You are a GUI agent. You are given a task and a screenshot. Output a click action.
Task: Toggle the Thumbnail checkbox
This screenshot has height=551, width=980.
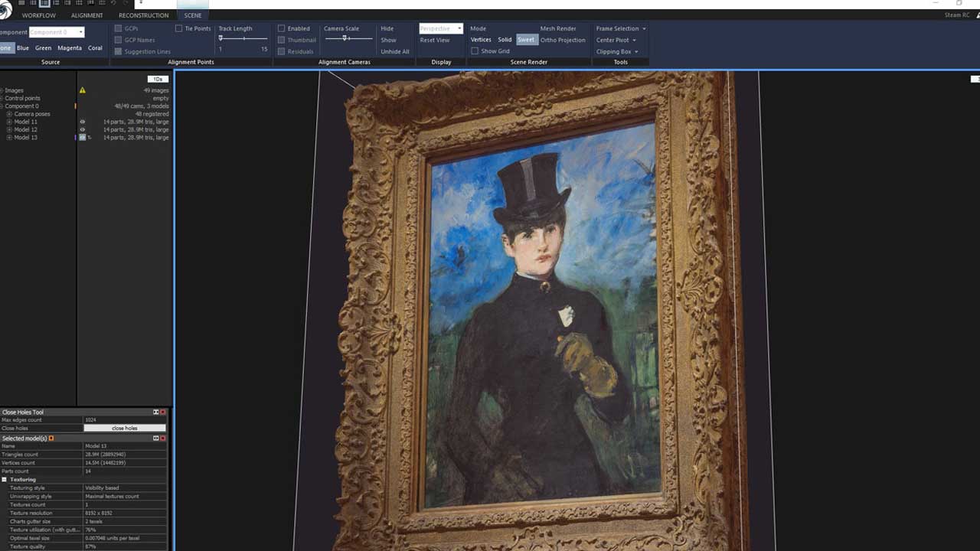click(x=282, y=40)
